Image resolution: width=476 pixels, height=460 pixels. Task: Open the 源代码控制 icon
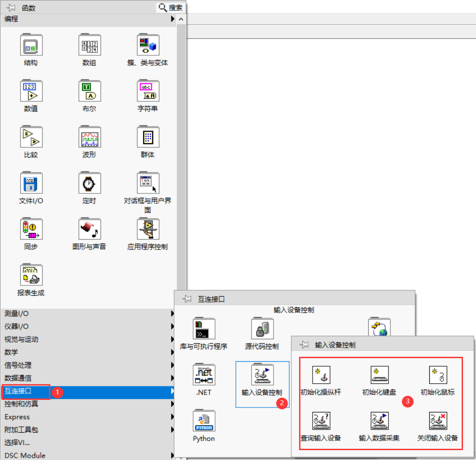(262, 329)
